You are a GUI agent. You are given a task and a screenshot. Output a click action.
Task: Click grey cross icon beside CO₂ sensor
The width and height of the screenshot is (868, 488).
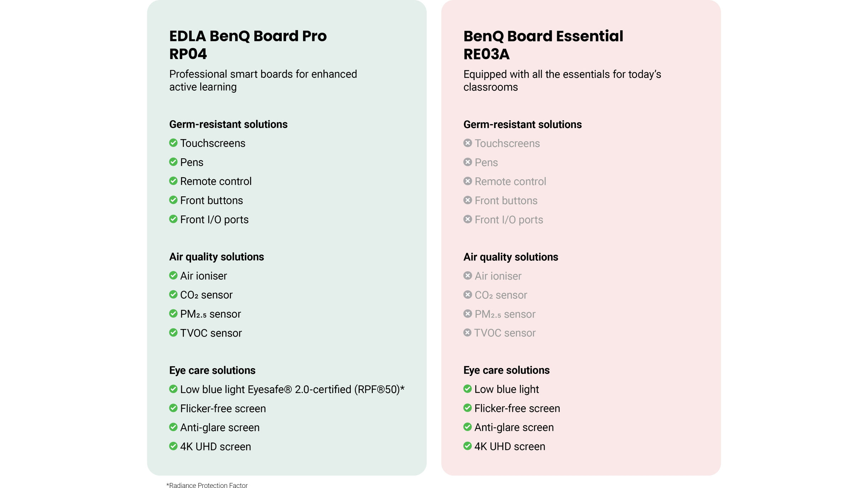point(468,295)
